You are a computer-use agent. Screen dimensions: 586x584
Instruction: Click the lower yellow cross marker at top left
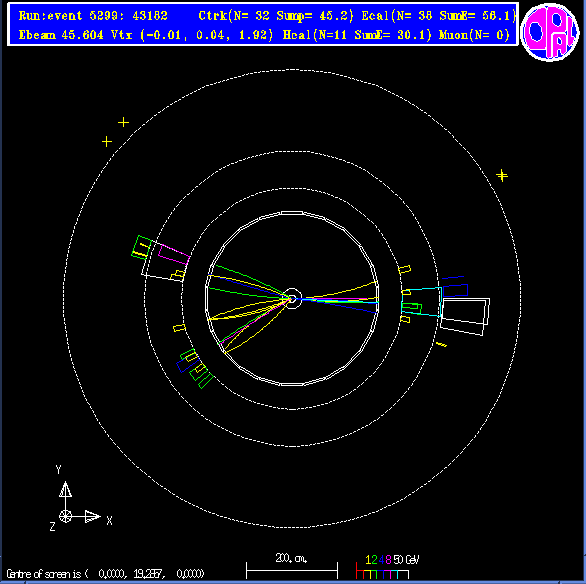tap(107, 142)
